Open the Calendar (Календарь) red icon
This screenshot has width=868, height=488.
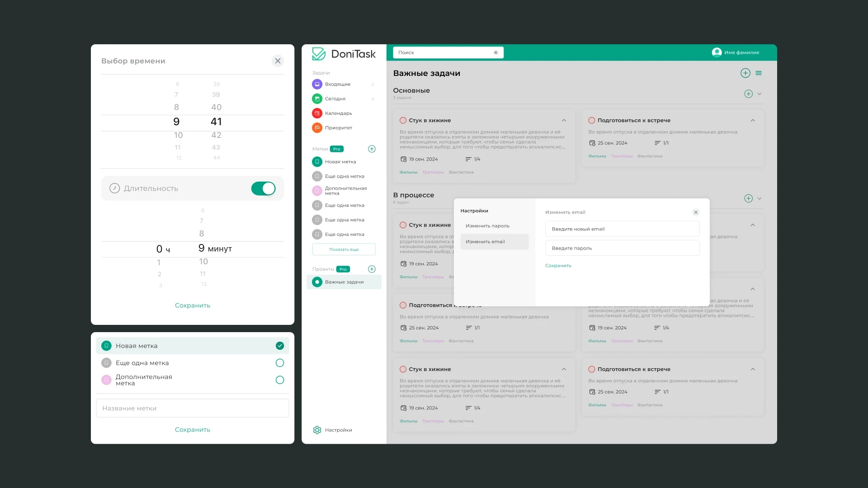point(317,113)
